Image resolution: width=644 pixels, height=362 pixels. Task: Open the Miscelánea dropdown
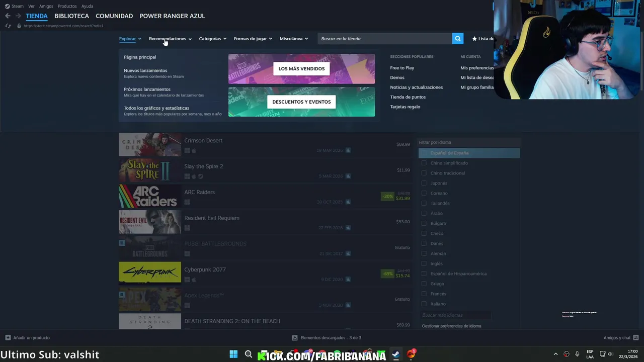coord(294,39)
